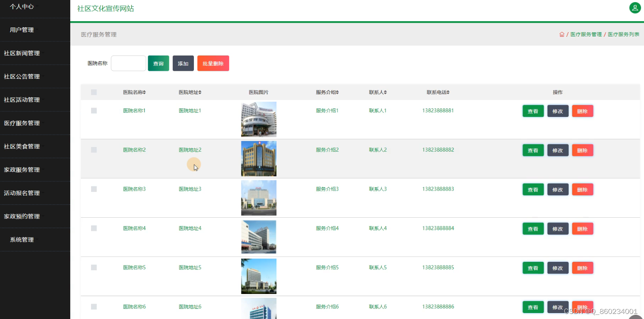
Task: Focus the 医院名称 search input field
Action: pos(128,64)
